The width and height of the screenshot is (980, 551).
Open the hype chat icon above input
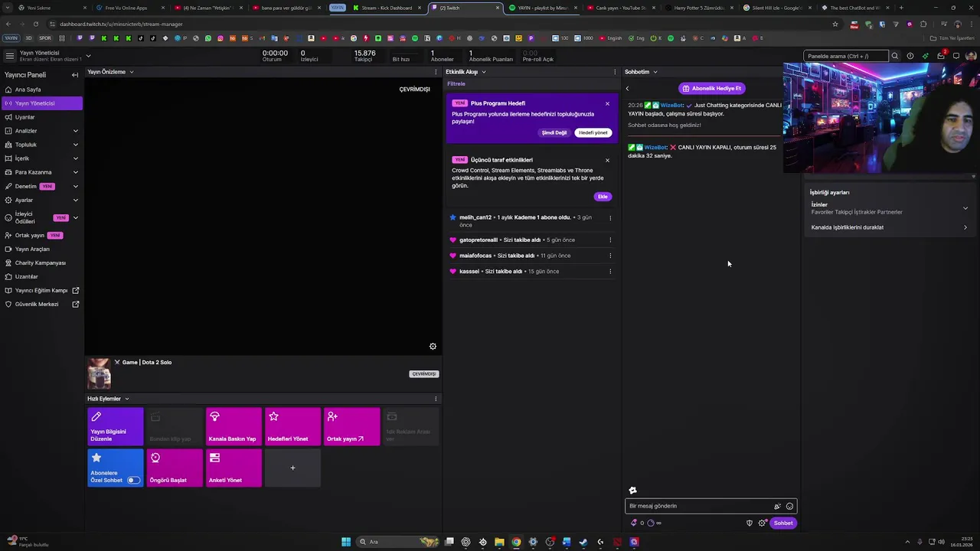pyautogui.click(x=632, y=491)
